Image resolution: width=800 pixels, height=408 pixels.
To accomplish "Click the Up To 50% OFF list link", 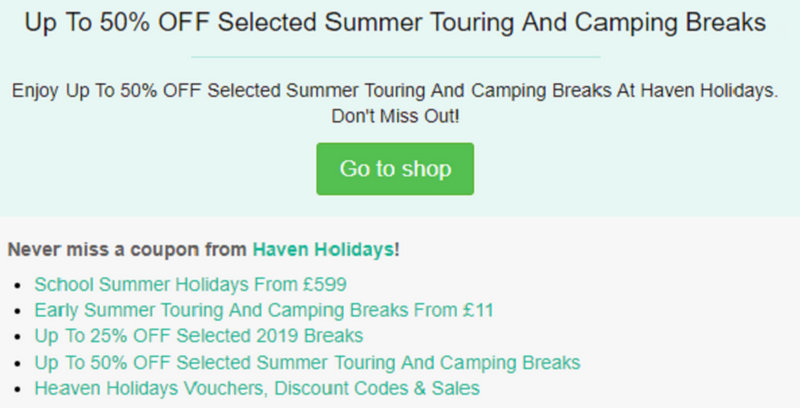I will (307, 362).
